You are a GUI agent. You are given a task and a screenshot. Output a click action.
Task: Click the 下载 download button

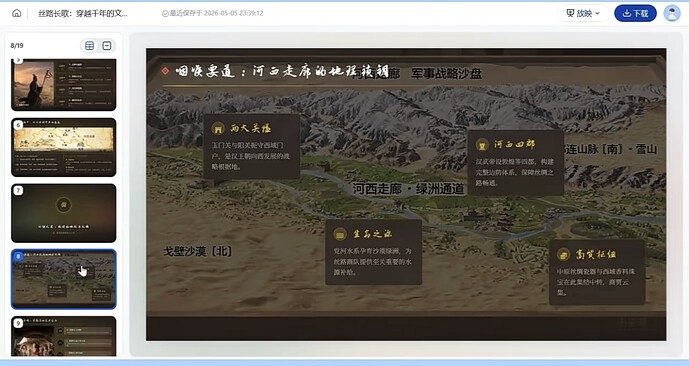point(635,13)
